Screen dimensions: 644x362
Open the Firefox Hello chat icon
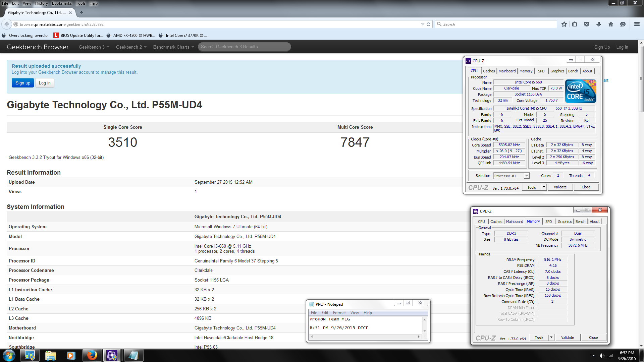tap(623, 24)
